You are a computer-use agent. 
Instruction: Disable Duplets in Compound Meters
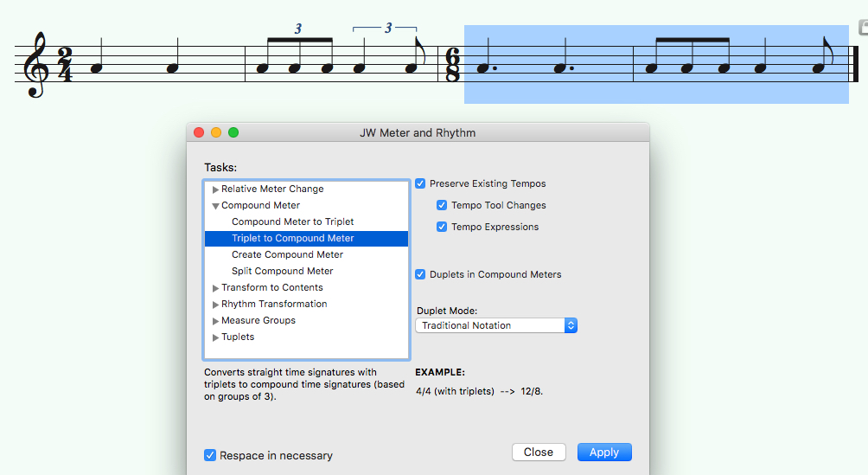tap(420, 274)
